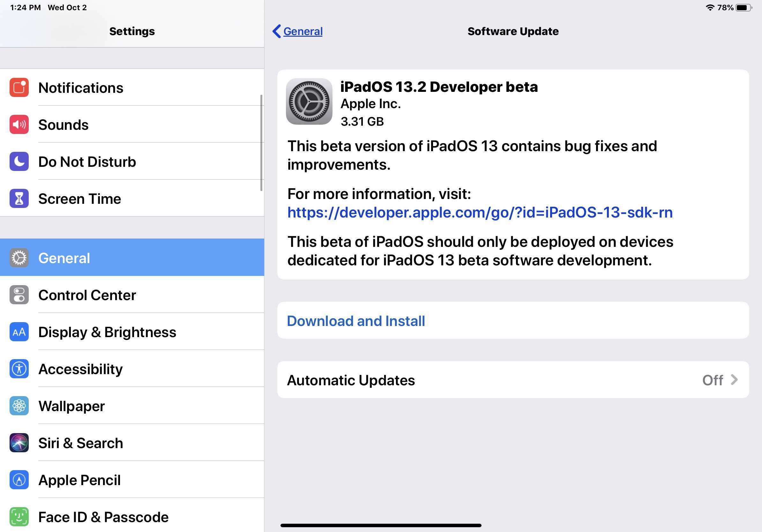Tap the Control Center toggles icon

click(19, 295)
